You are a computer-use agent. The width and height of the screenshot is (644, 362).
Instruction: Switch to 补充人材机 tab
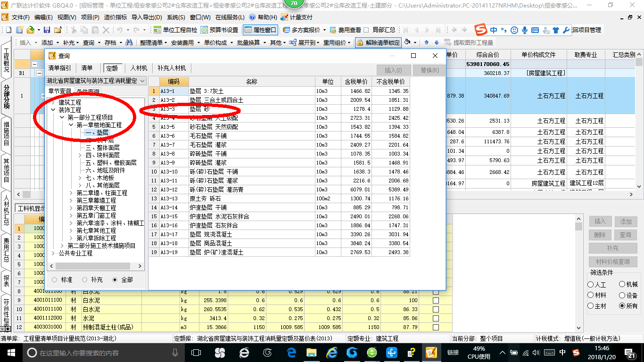(x=172, y=68)
